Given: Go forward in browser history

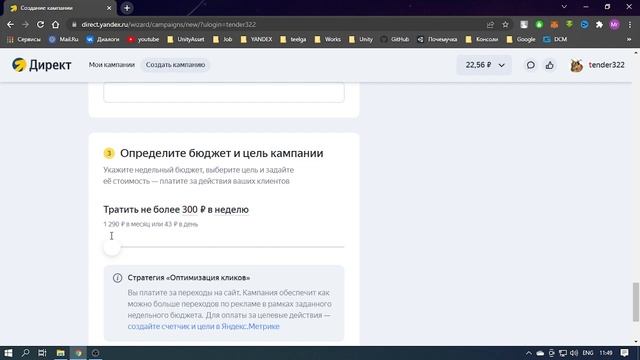Looking at the screenshot, I should (x=25, y=24).
